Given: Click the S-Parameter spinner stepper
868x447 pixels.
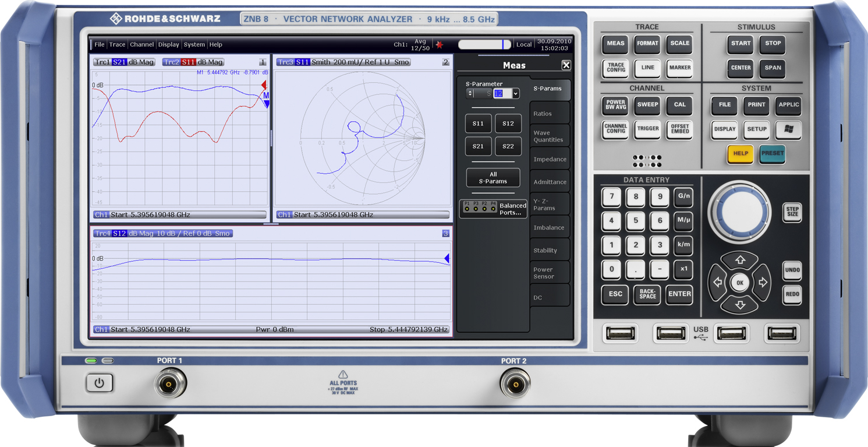Looking at the screenshot, I should pyautogui.click(x=470, y=93).
